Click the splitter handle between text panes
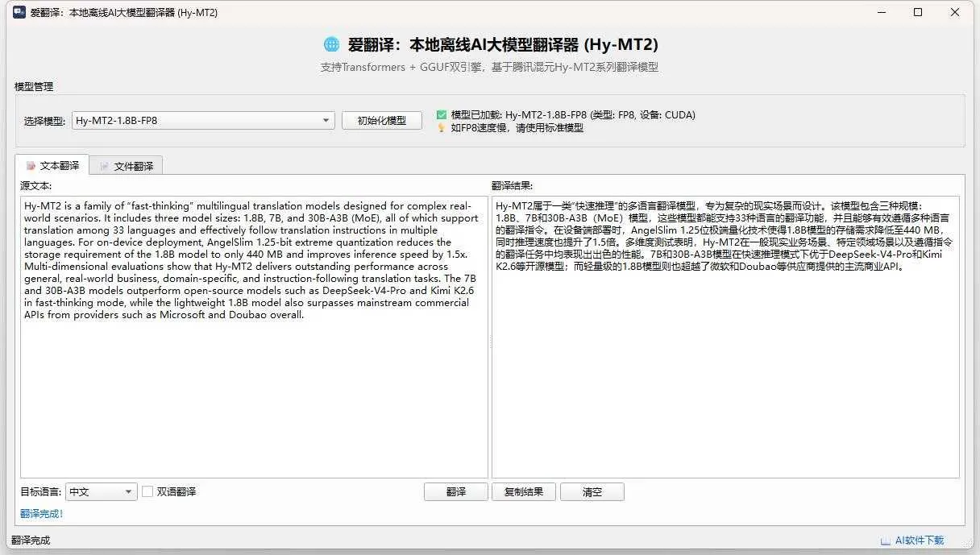The height and width of the screenshot is (555, 980). click(490, 342)
